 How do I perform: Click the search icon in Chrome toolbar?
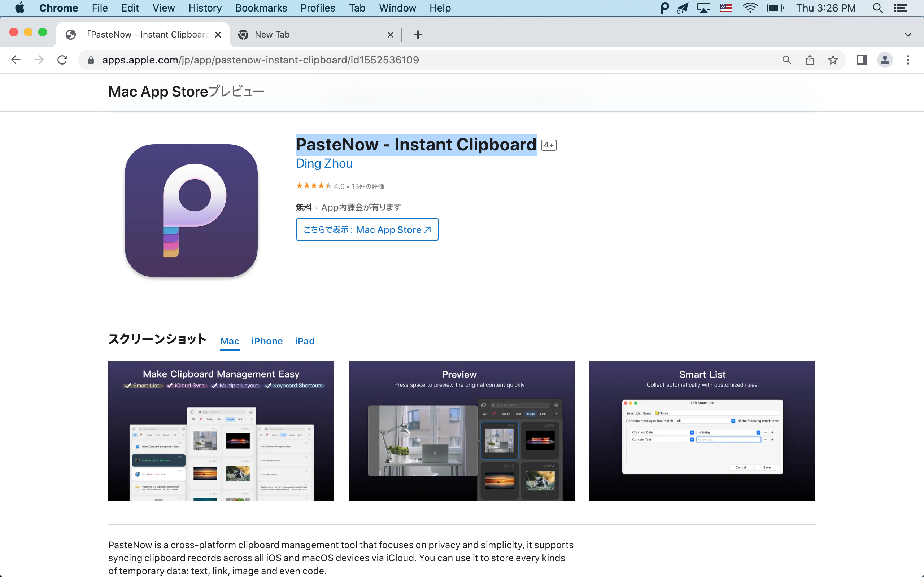point(787,60)
